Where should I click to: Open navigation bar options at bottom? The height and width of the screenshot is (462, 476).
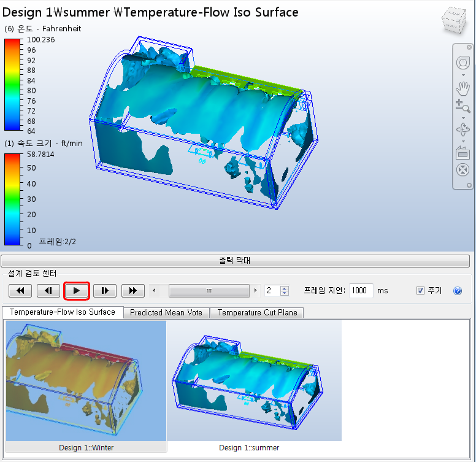469,185
